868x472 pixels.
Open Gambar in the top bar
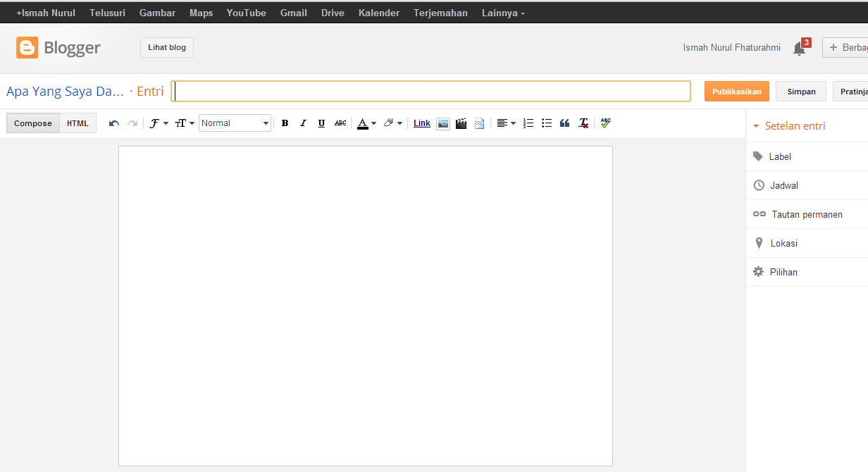pyautogui.click(x=157, y=13)
